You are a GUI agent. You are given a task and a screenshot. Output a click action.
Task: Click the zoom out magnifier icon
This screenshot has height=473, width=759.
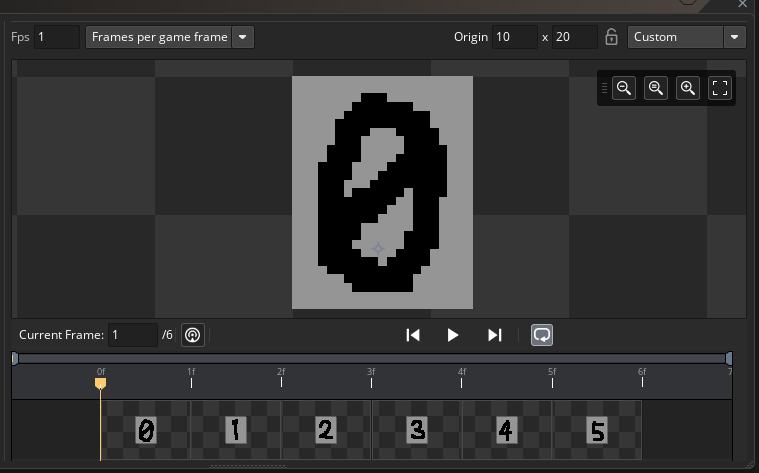coord(624,88)
